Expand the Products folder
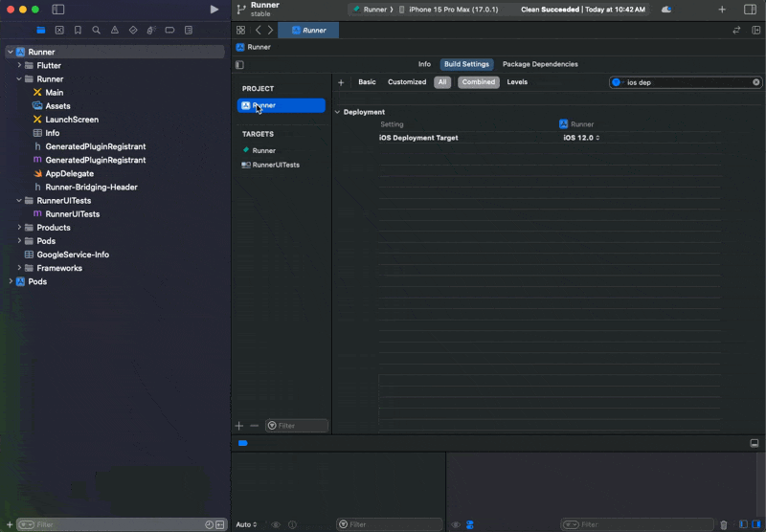This screenshot has height=532, width=766. (19, 227)
